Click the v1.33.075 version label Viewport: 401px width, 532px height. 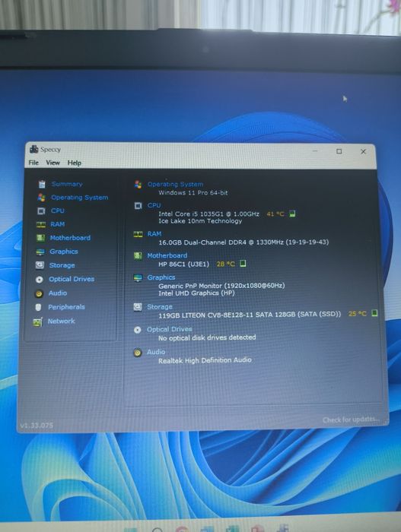coord(37,426)
